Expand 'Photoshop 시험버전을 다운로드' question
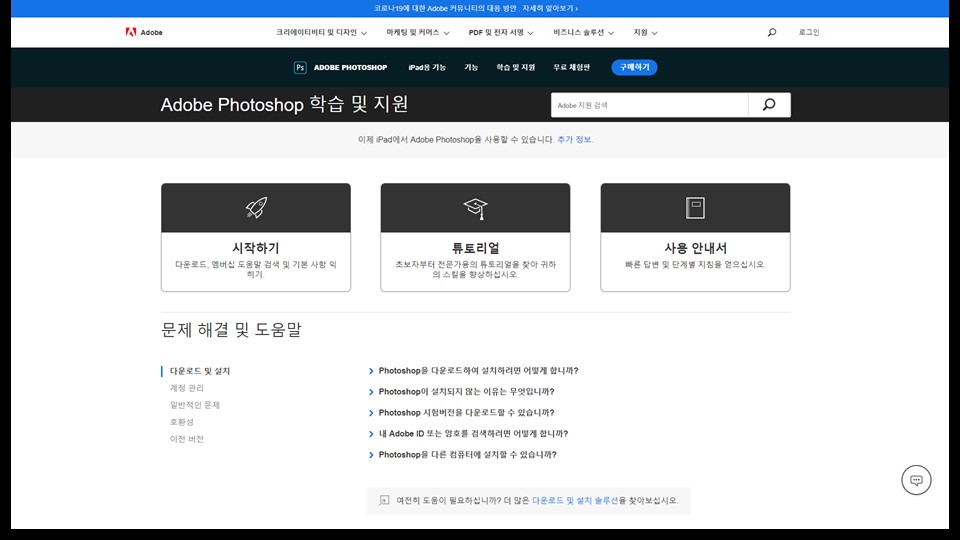This screenshot has width=960, height=540. (x=461, y=413)
